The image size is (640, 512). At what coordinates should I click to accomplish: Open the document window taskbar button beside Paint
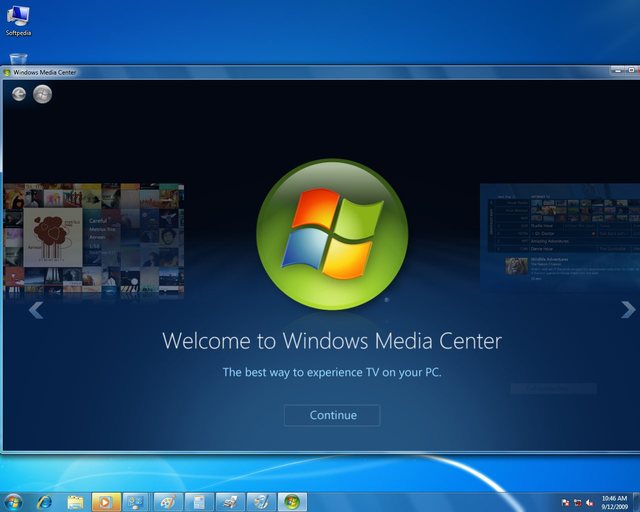click(x=199, y=502)
